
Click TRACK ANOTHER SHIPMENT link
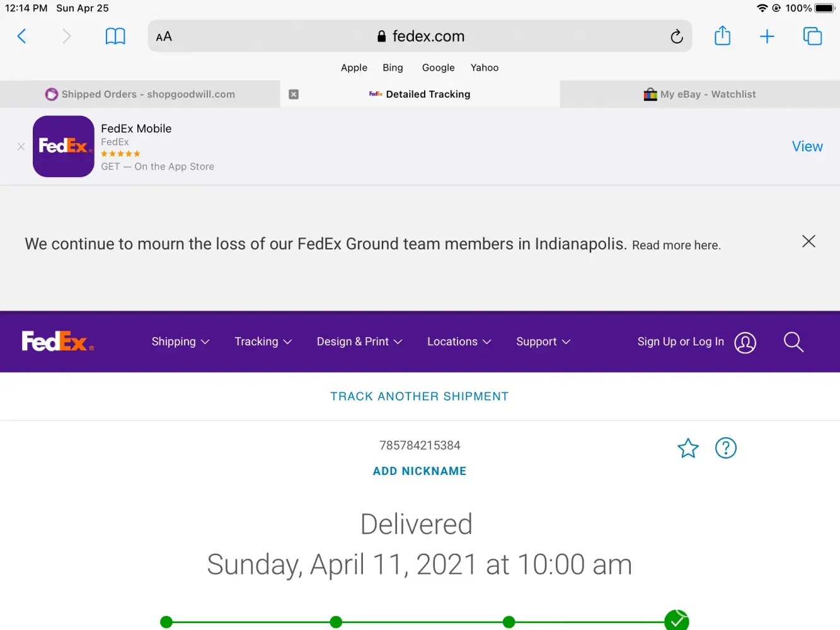(x=420, y=396)
